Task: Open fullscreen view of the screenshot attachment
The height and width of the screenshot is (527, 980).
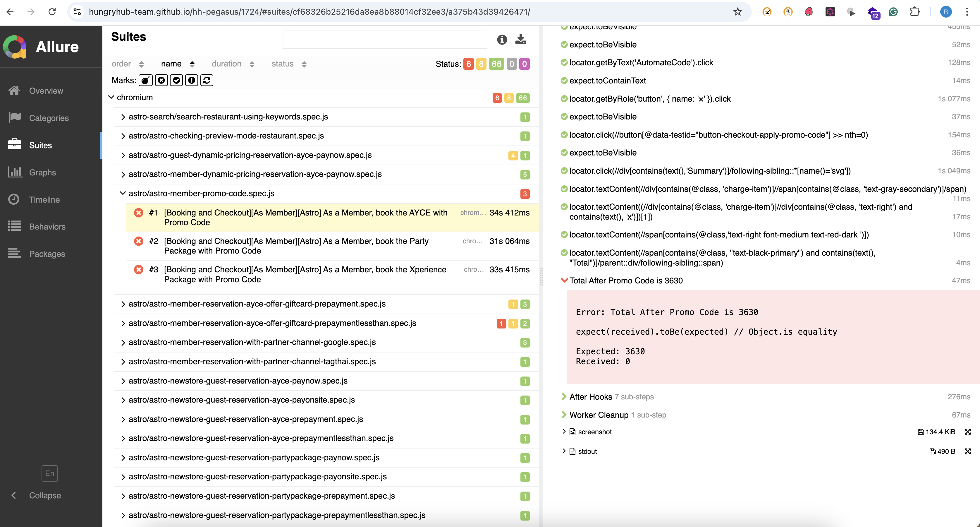Action: [967, 432]
